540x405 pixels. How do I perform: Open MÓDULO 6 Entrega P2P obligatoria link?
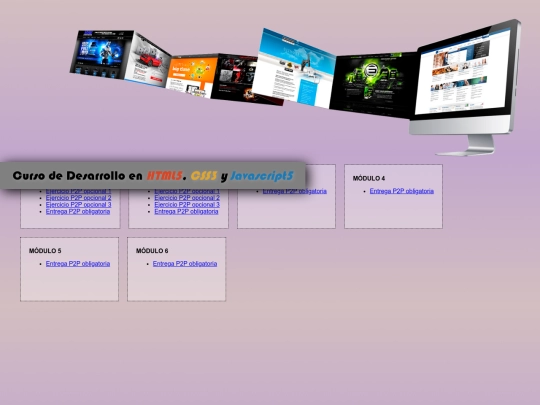(185, 264)
